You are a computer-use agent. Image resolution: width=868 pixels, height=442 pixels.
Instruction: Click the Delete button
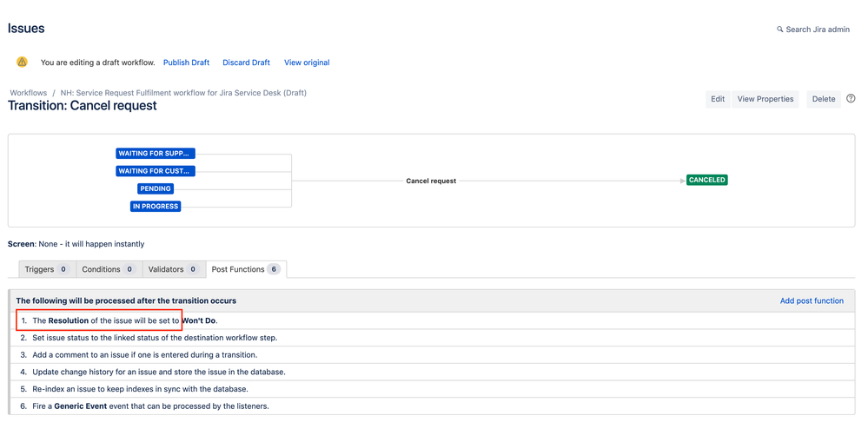[824, 99]
